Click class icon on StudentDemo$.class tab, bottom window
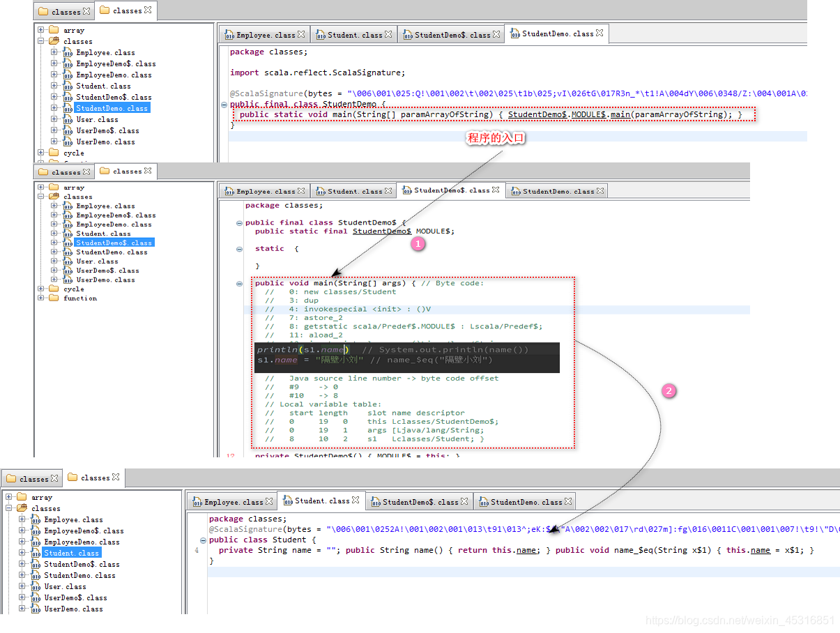Image resolution: width=840 pixels, height=633 pixels. coord(376,502)
